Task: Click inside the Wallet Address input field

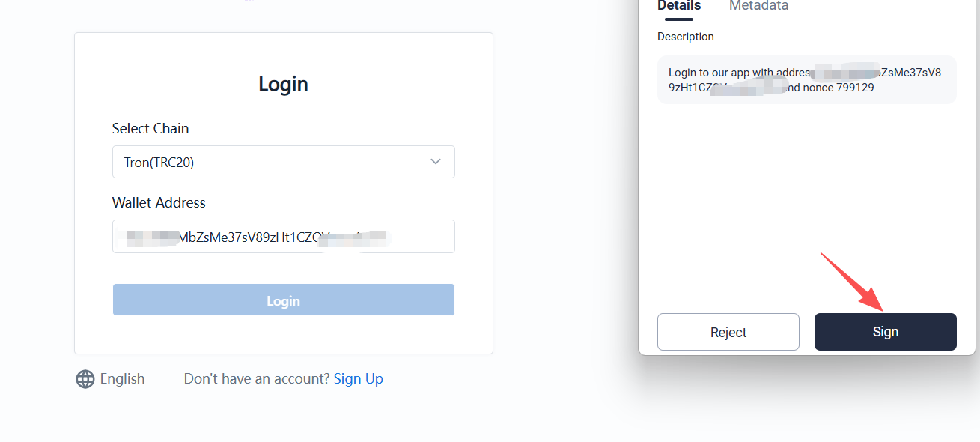Action: click(x=283, y=236)
